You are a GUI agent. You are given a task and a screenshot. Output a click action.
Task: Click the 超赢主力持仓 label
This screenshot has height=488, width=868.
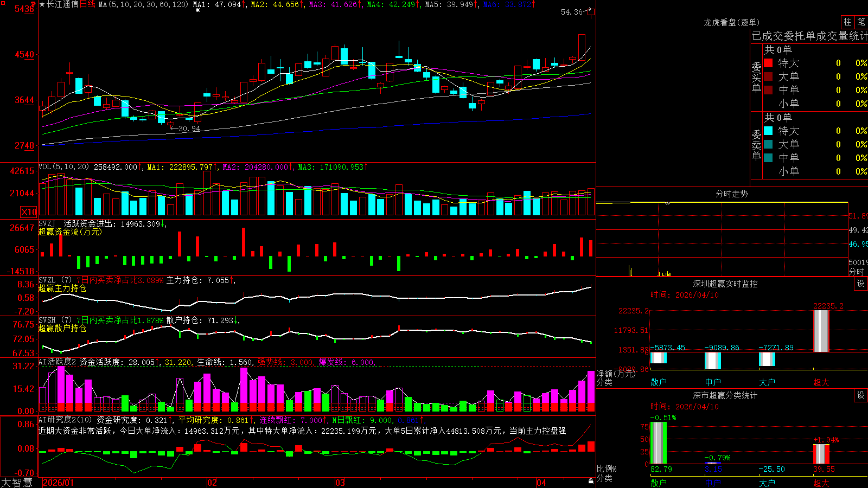(x=62, y=288)
